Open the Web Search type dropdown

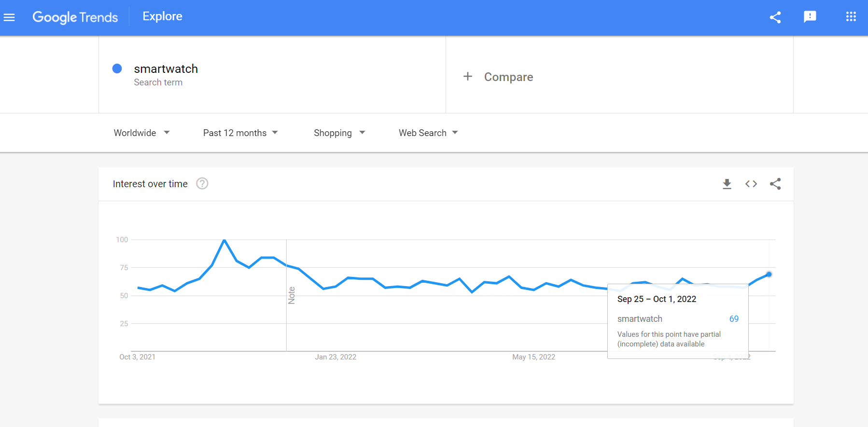point(428,133)
